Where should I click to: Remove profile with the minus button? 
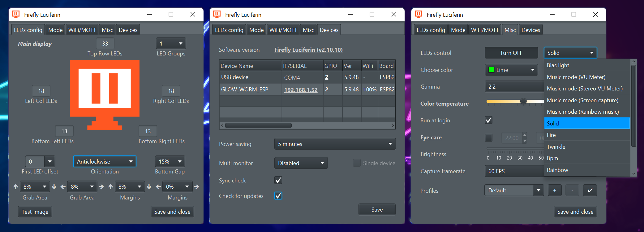click(x=572, y=190)
